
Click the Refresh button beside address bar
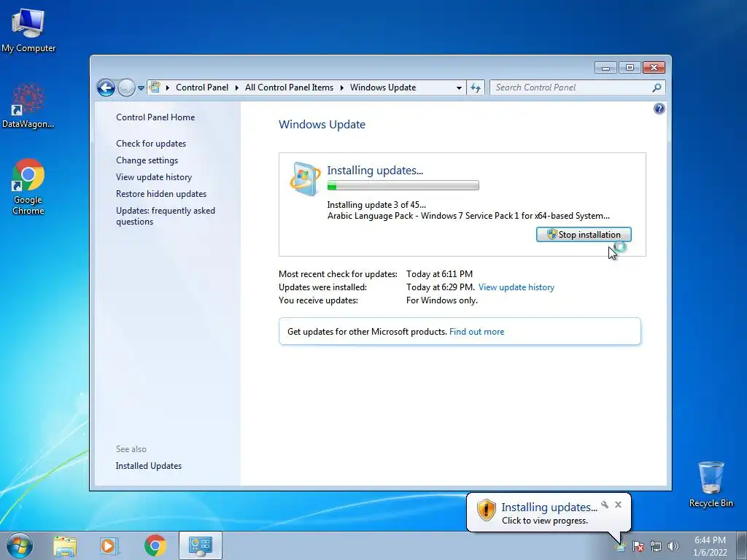click(x=476, y=87)
